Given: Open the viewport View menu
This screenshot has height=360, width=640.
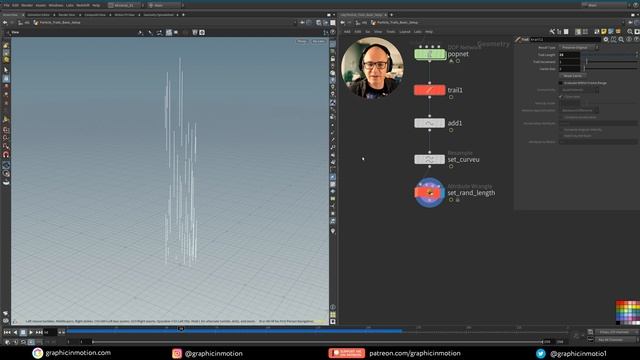Looking at the screenshot, I should click(15, 32).
